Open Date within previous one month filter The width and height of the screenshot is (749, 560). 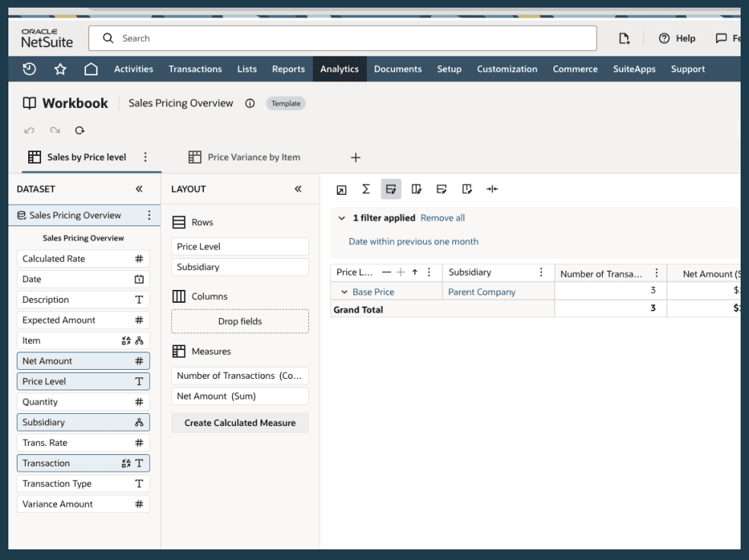click(x=413, y=241)
